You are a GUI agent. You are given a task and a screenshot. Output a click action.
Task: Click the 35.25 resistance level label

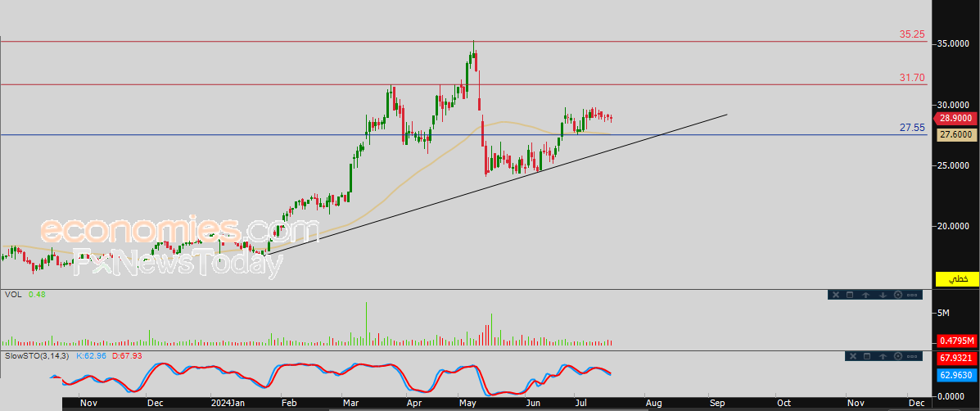tap(912, 34)
